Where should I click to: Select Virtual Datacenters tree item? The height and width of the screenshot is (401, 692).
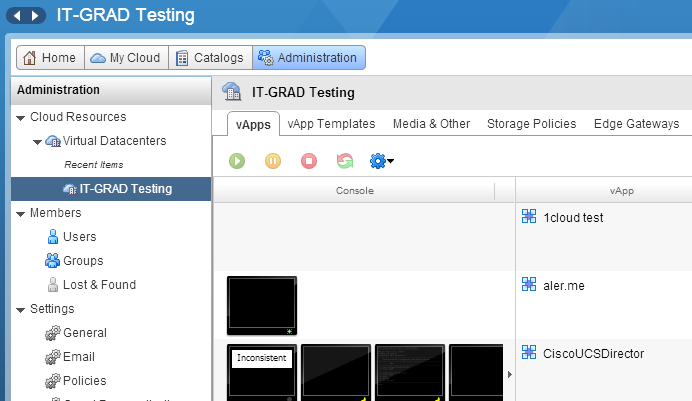(114, 141)
